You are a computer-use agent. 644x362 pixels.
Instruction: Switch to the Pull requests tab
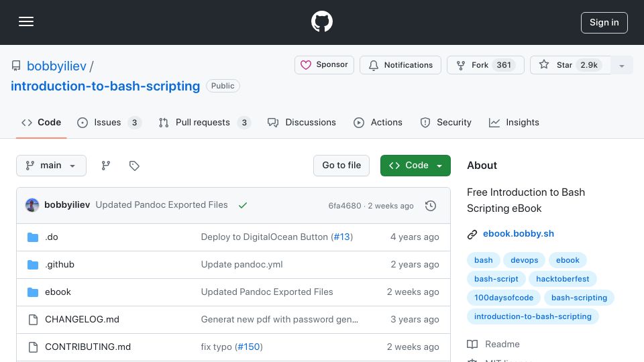pyautogui.click(x=205, y=122)
